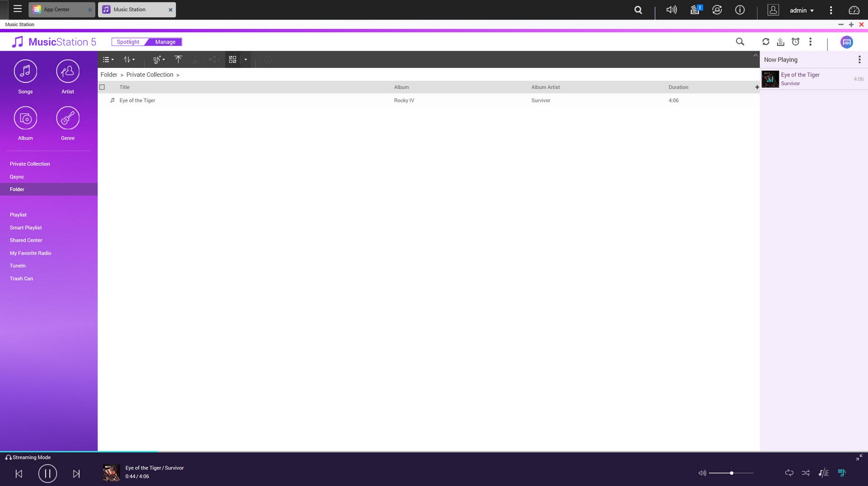Click Private Collection in the breadcrumb
The height and width of the screenshot is (486, 868).
pos(150,75)
